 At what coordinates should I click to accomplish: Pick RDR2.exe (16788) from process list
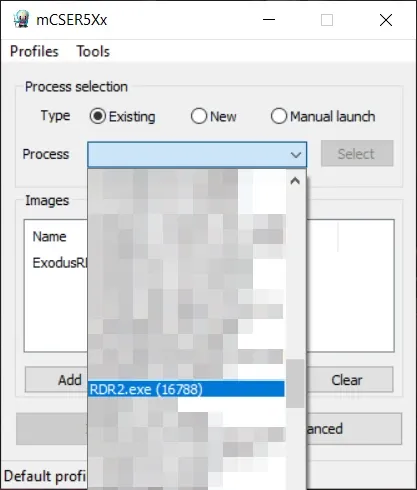click(x=186, y=389)
